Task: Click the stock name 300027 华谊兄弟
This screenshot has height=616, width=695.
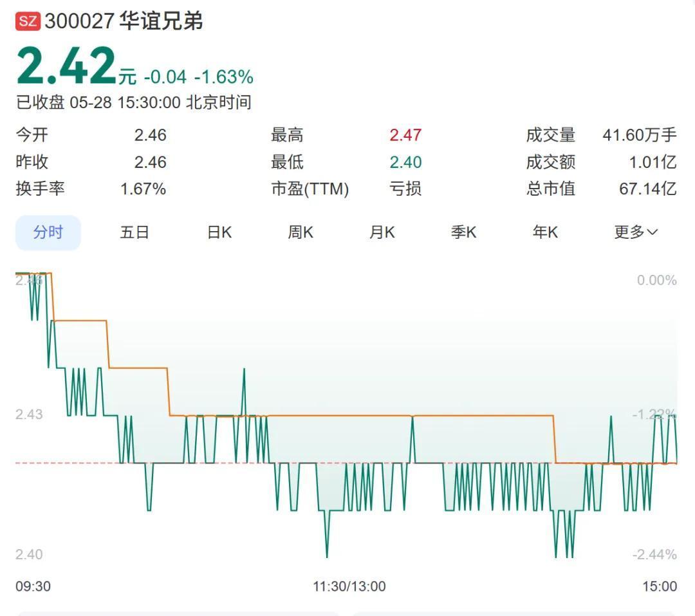Action: (124, 21)
